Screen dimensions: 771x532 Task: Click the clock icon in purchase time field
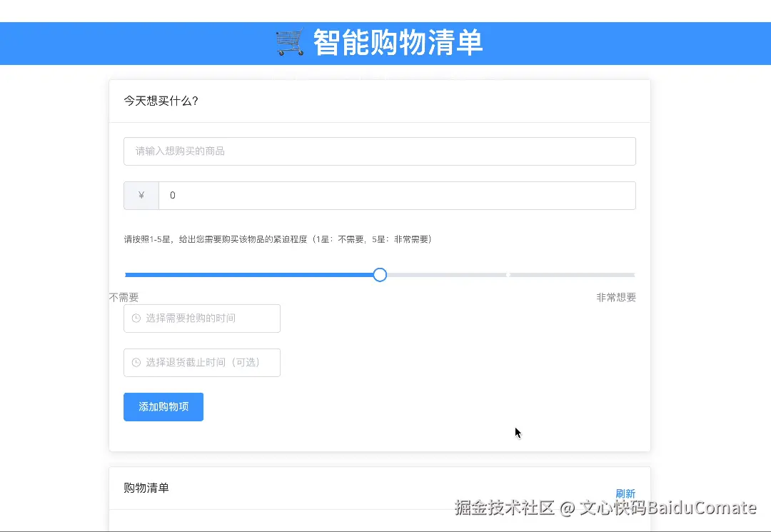point(136,318)
